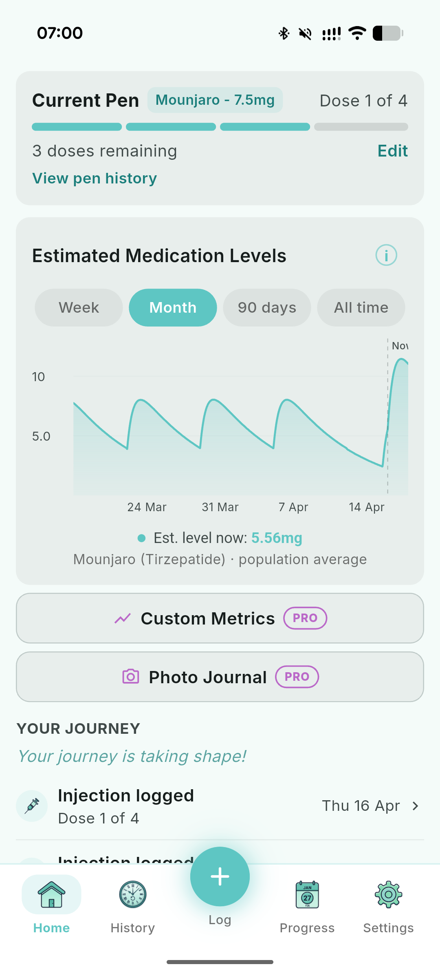This screenshot has height=980, width=440.
Task: Open the Settings gear icon
Action: pyautogui.click(x=388, y=894)
